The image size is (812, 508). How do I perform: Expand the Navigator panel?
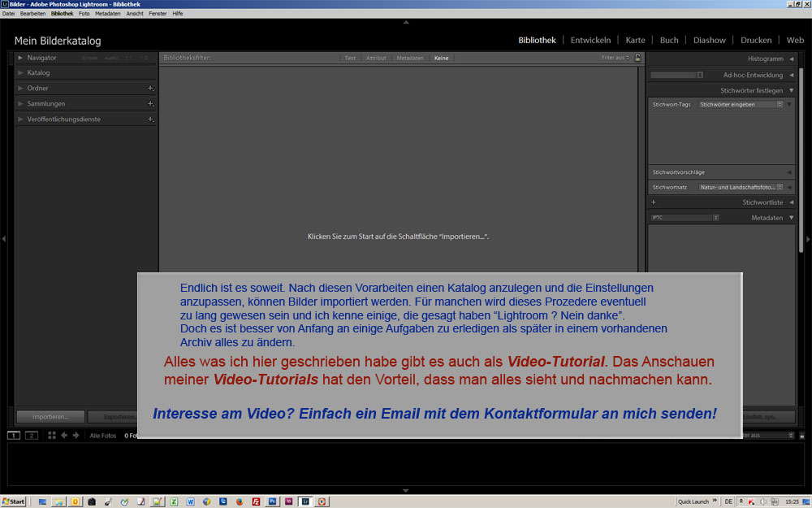tap(20, 58)
